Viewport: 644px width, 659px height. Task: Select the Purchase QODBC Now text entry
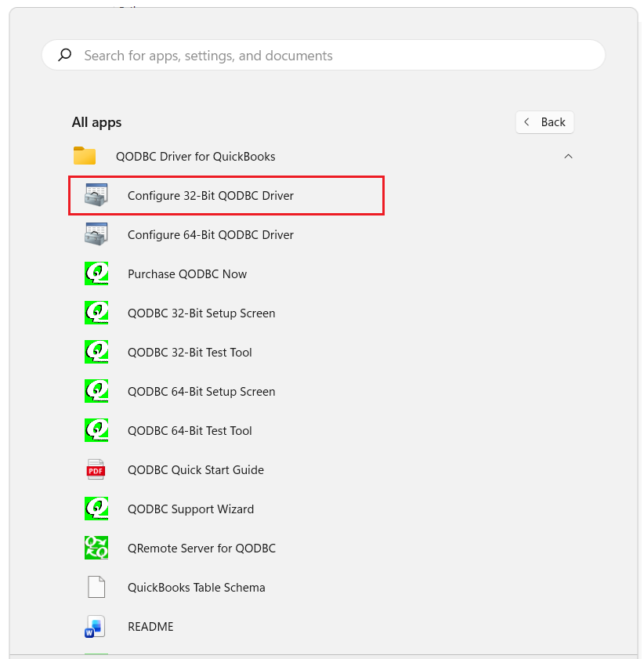[x=187, y=273]
